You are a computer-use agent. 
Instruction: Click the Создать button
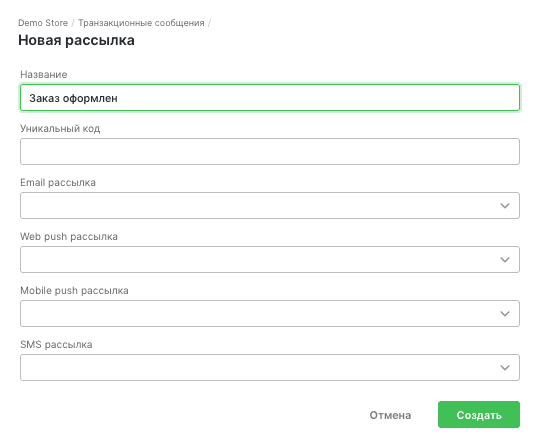click(479, 415)
